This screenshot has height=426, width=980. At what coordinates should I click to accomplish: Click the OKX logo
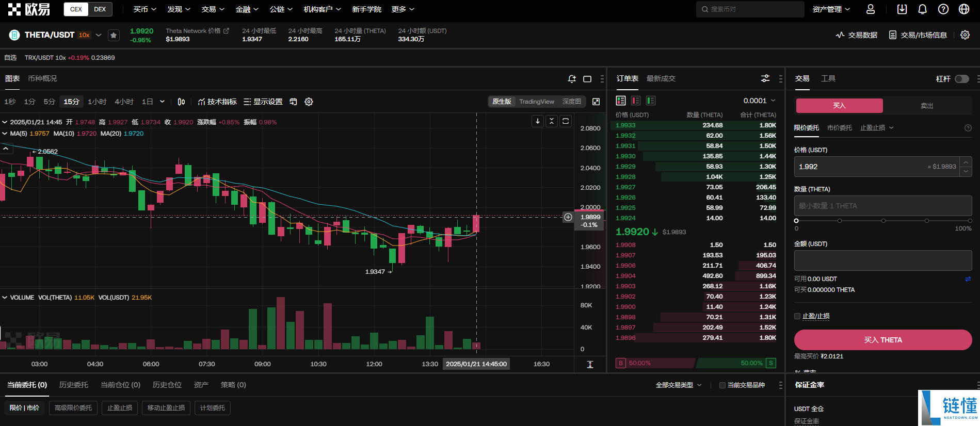(x=29, y=9)
